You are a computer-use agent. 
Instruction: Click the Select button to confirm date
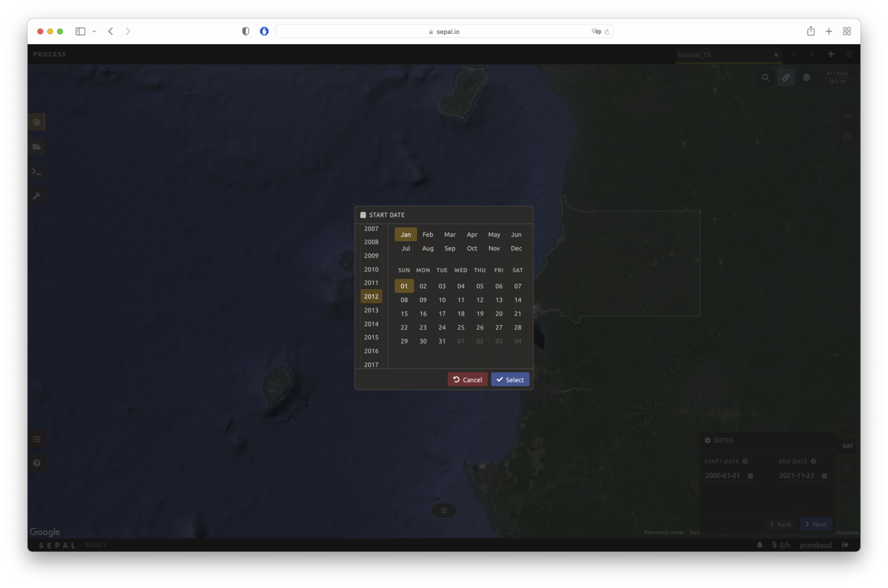point(510,379)
